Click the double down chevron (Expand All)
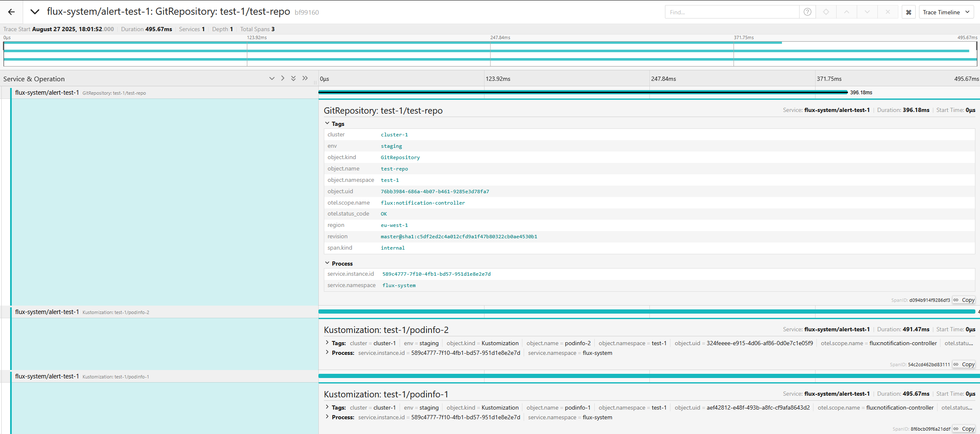Viewport: 980px width, 434px height. (294, 79)
